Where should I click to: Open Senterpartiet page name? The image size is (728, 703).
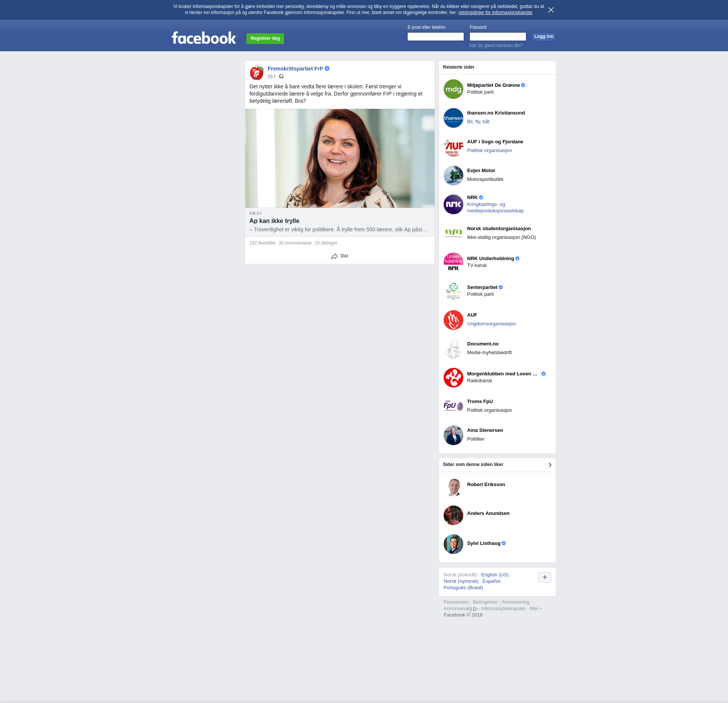pos(482,287)
